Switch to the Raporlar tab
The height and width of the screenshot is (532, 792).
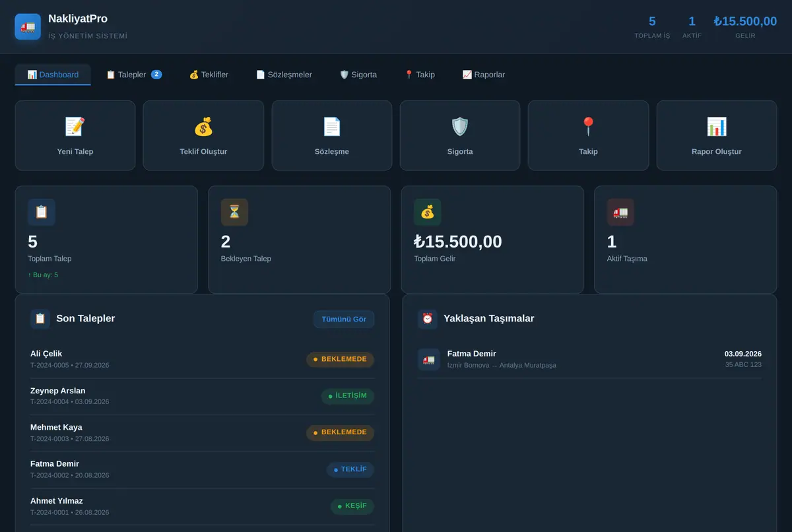(x=484, y=75)
